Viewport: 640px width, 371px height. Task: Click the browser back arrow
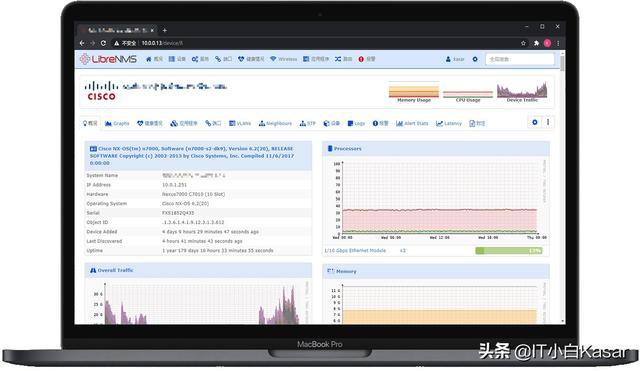click(x=82, y=43)
